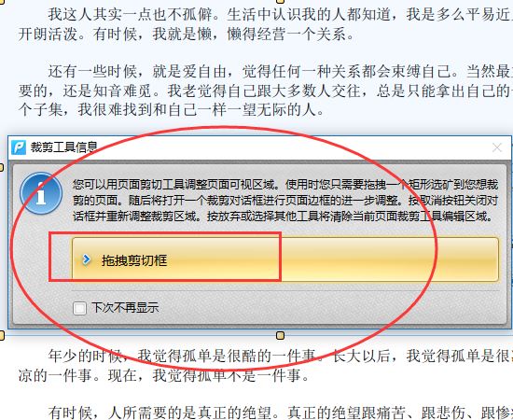Click dialog description starting 您可以用页面剪切工具
The height and width of the screenshot is (420, 513).
click(x=285, y=201)
